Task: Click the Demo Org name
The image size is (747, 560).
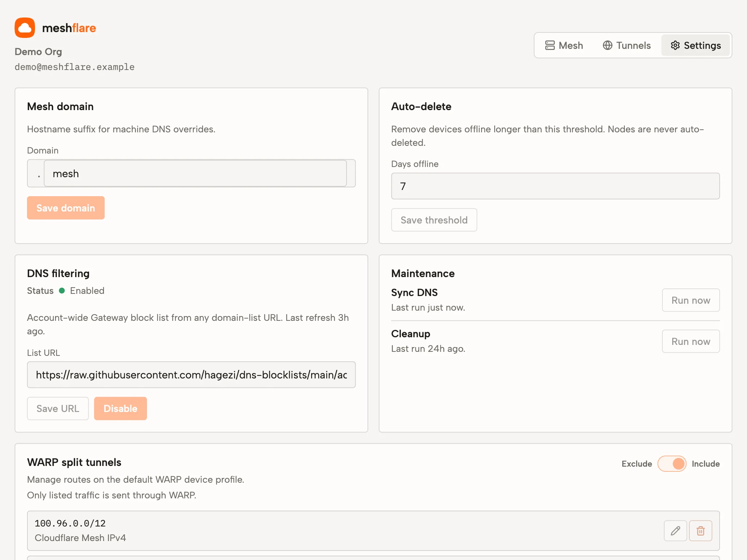Action: tap(38, 52)
